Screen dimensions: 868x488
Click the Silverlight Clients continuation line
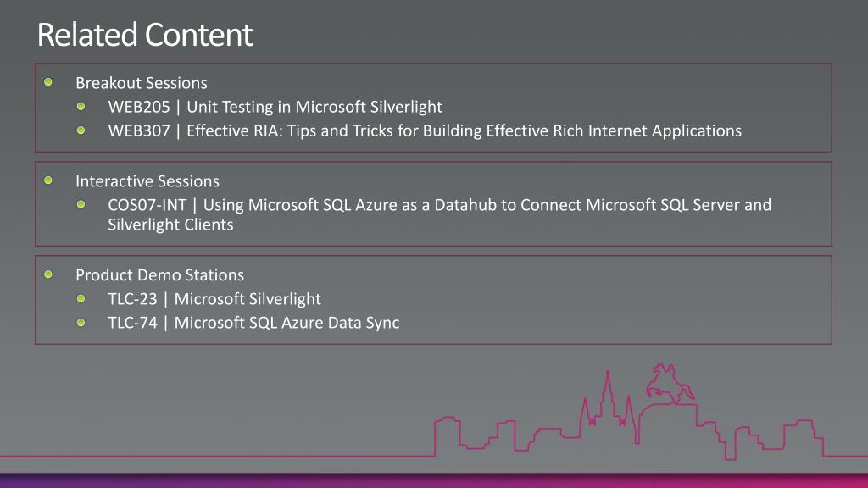pyautogui.click(x=170, y=225)
